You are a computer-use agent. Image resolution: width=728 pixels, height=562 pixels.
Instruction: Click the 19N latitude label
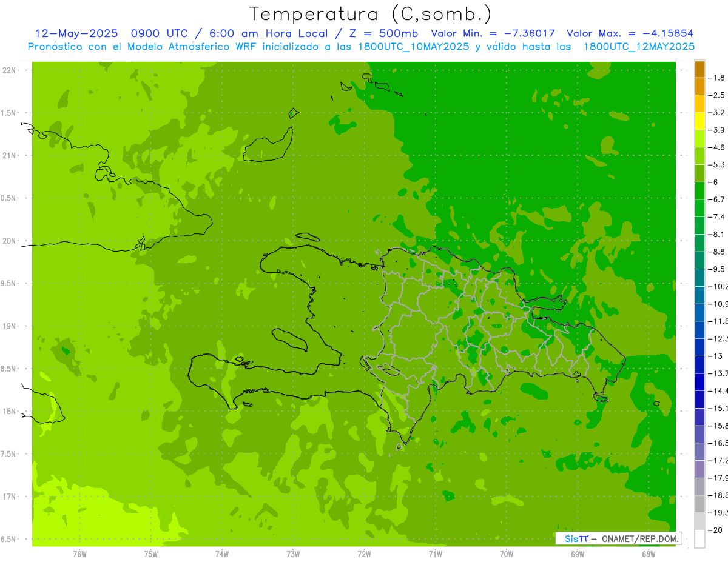(x=9, y=326)
